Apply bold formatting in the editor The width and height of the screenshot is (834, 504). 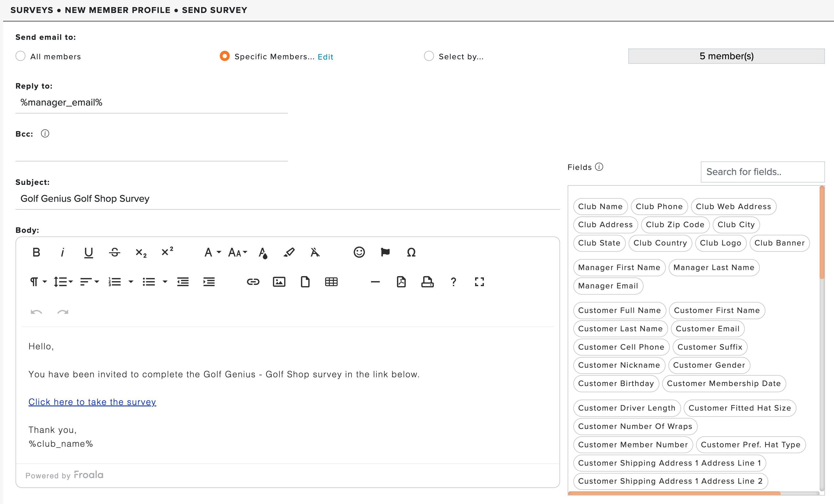click(x=36, y=253)
